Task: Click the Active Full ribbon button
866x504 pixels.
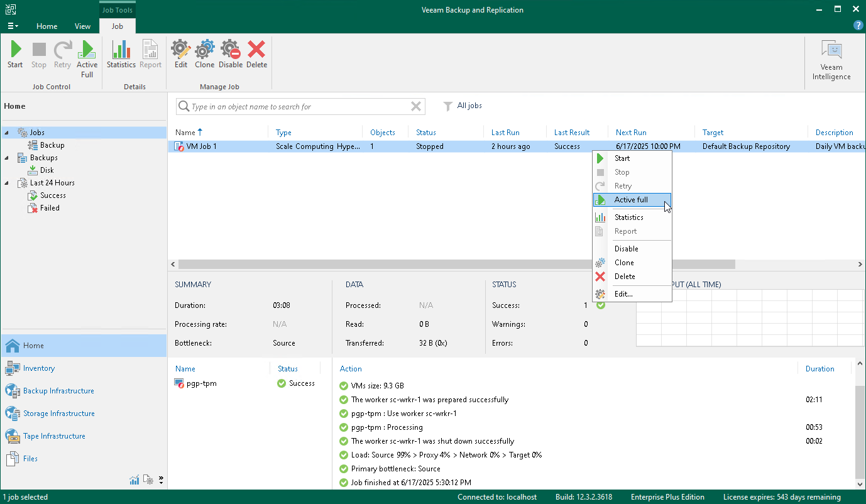Action: (x=87, y=59)
